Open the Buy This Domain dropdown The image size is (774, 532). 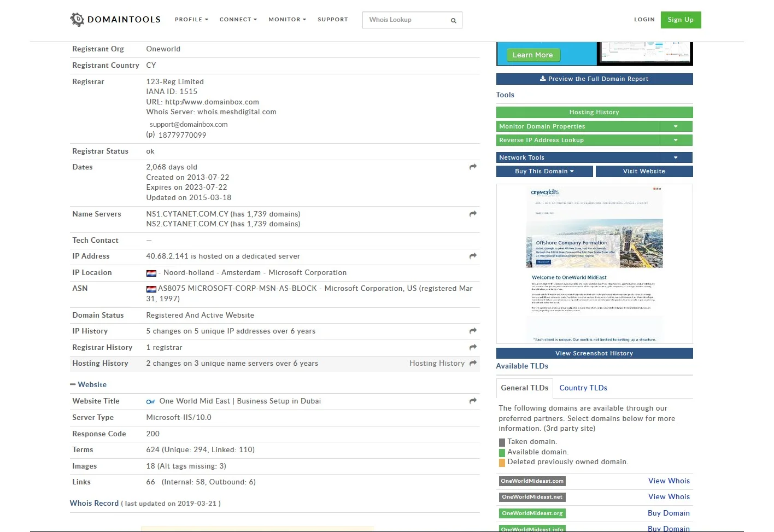[544, 171]
